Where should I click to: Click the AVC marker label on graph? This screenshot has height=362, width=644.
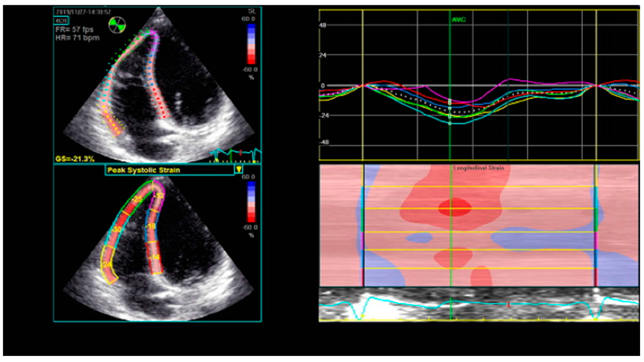point(459,20)
